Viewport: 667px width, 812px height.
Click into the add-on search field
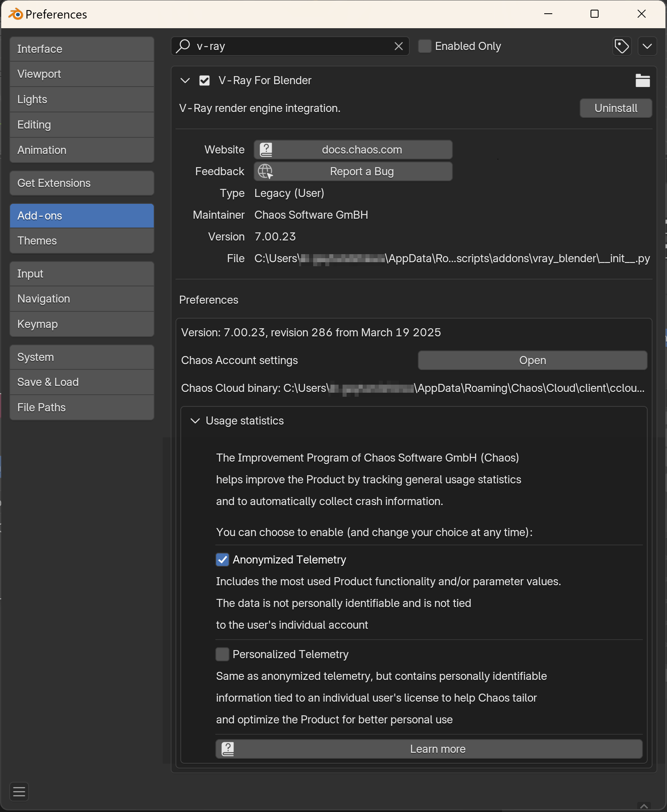pyautogui.click(x=290, y=46)
